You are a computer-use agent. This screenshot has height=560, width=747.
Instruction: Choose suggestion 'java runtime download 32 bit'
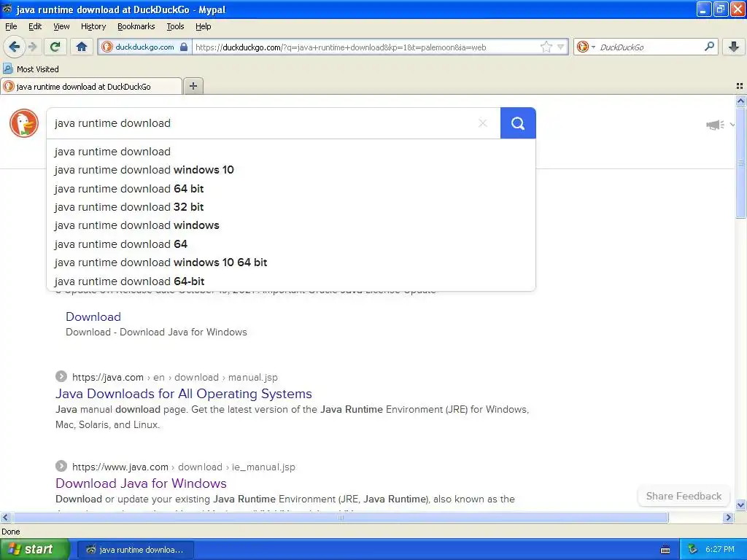pyautogui.click(x=291, y=207)
